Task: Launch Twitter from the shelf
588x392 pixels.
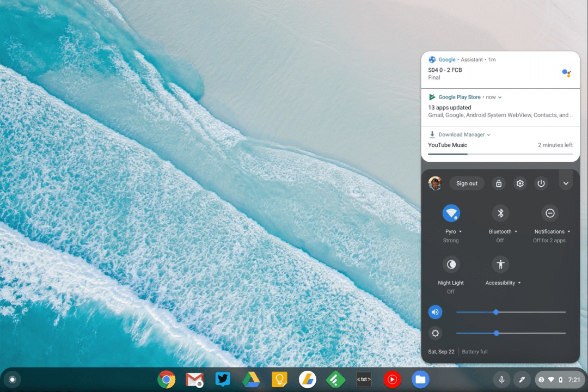Action: click(223, 379)
